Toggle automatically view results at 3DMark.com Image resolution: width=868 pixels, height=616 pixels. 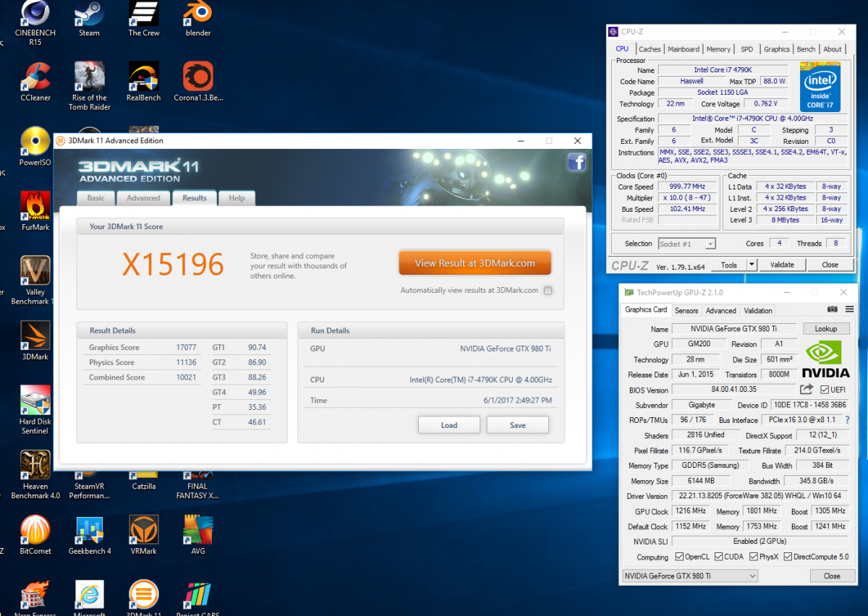(548, 291)
